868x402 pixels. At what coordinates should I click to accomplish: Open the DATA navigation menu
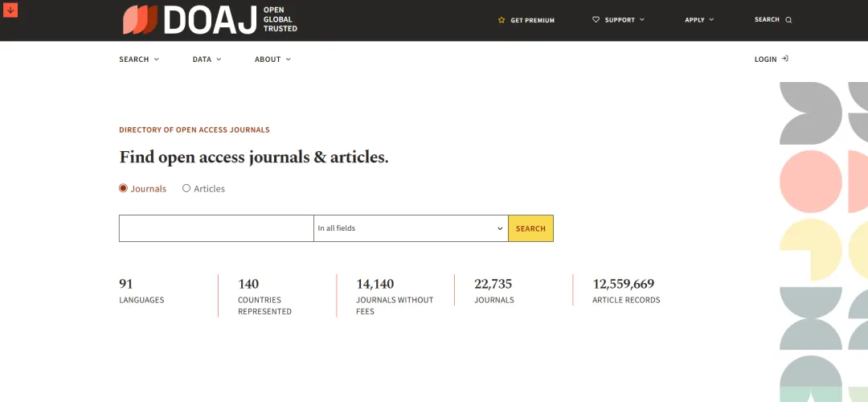click(207, 59)
